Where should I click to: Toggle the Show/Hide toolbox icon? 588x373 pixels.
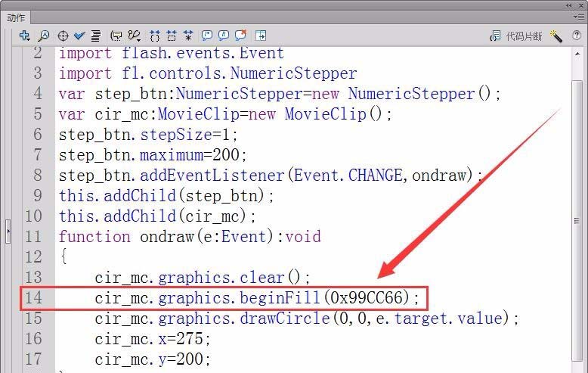tap(261, 36)
